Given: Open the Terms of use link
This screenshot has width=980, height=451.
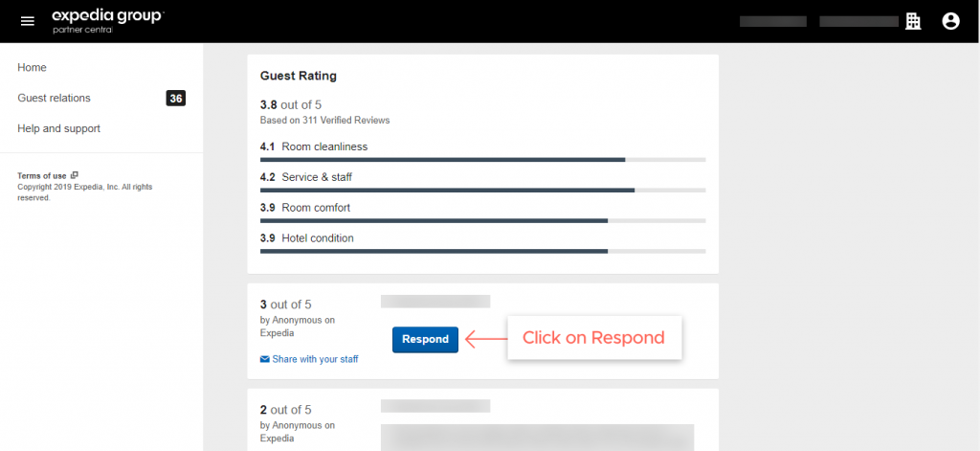Looking at the screenshot, I should [x=42, y=175].
